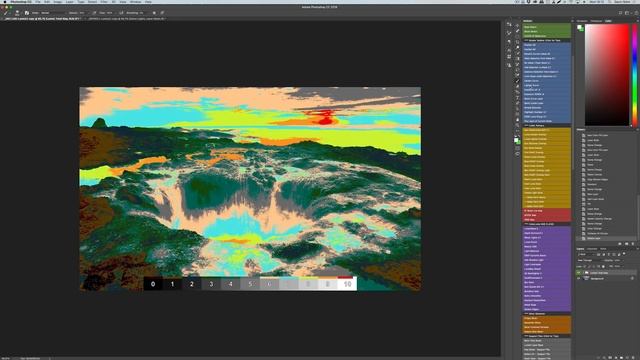The height and width of the screenshot is (360, 640).
Task: Select the highlighted Brush tool in toolbar
Action: (518, 81)
